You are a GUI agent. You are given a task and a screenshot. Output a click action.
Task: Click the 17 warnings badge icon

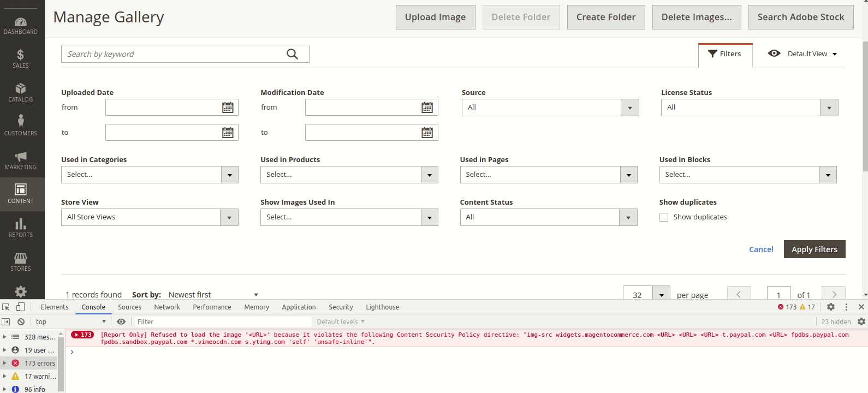click(802, 307)
